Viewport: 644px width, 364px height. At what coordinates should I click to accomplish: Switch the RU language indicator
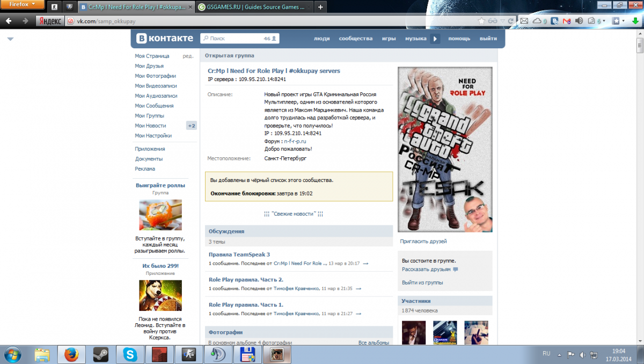(x=546, y=353)
